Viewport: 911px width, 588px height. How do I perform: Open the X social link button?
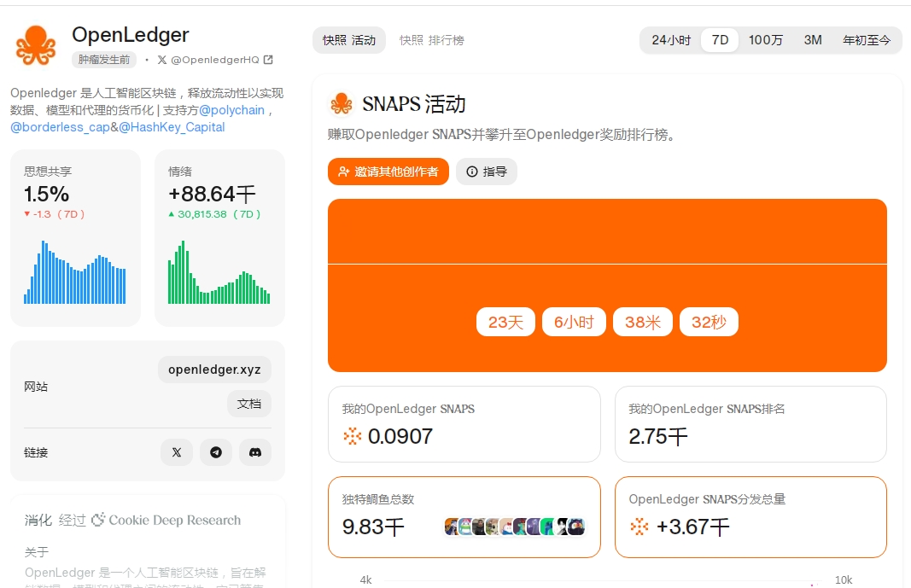[177, 452]
